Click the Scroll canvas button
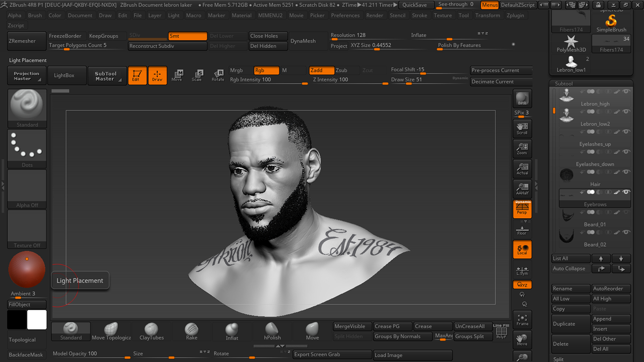 coord(522,129)
